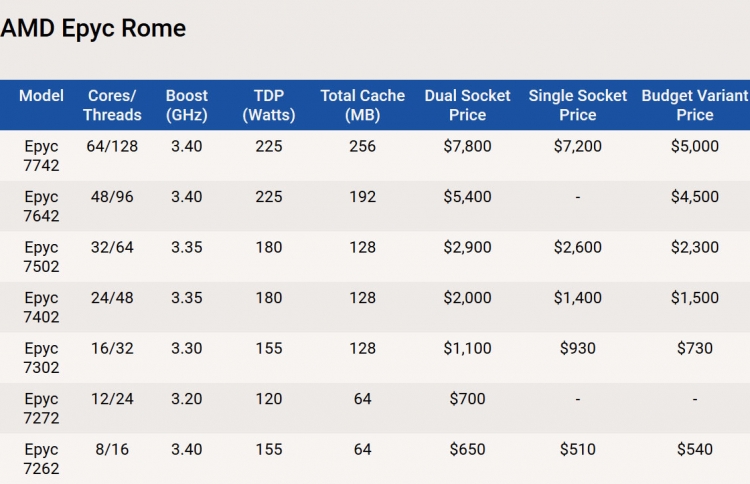Image resolution: width=750 pixels, height=484 pixels.
Task: Click the 64/128 cores/threads value
Action: point(112,146)
